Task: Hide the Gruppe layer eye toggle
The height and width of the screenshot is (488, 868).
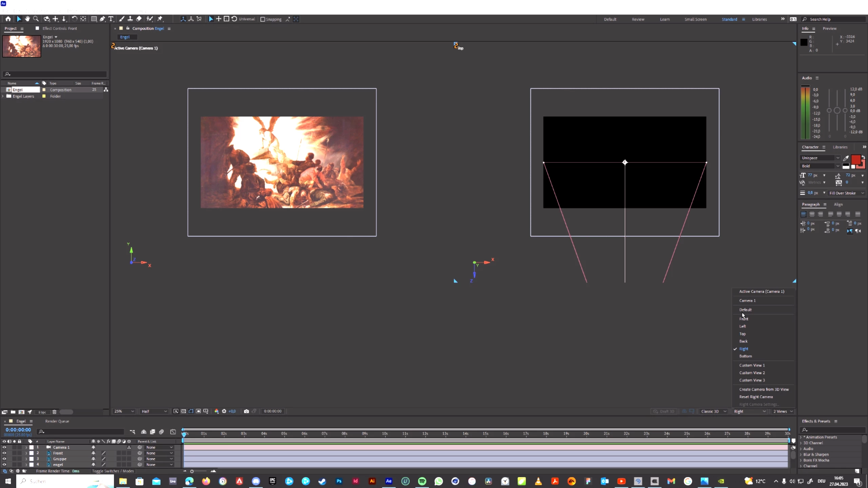Action: (4, 459)
